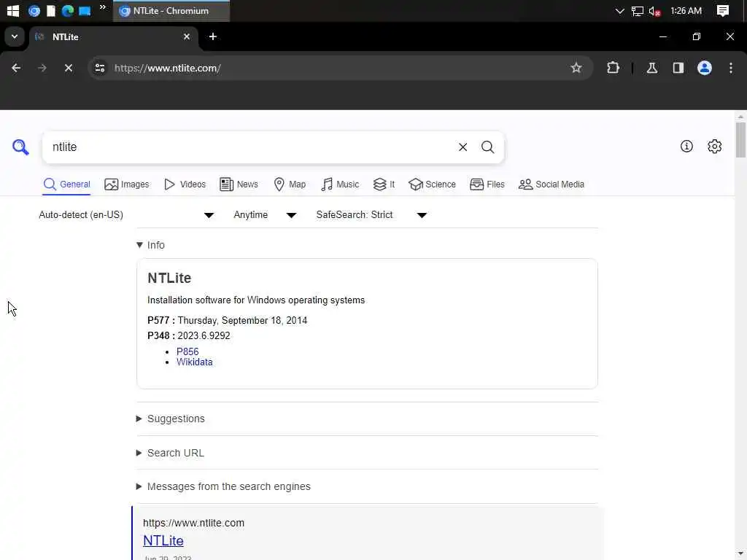The width and height of the screenshot is (747, 560).
Task: Open the tab search dropdown
Action: click(15, 36)
